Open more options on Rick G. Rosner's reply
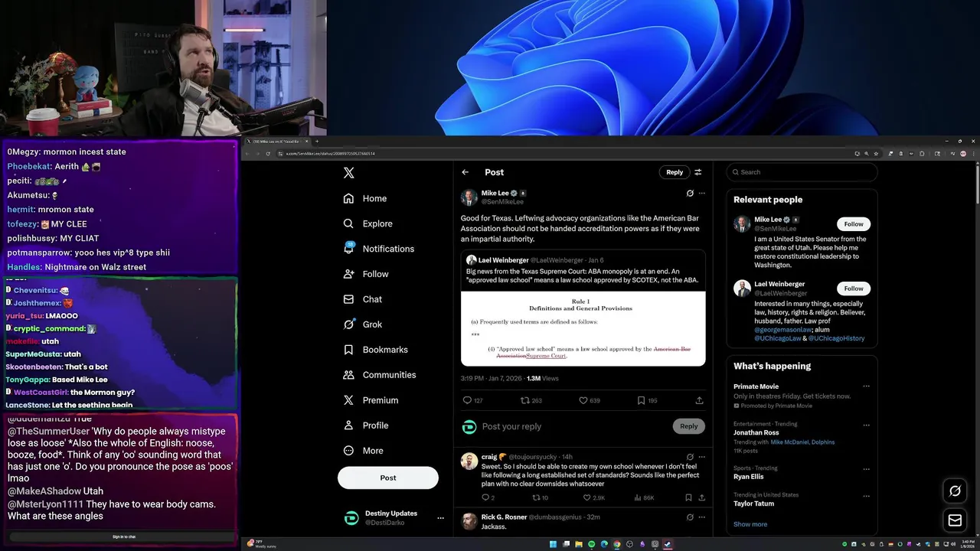980x551 pixels. 702,517
